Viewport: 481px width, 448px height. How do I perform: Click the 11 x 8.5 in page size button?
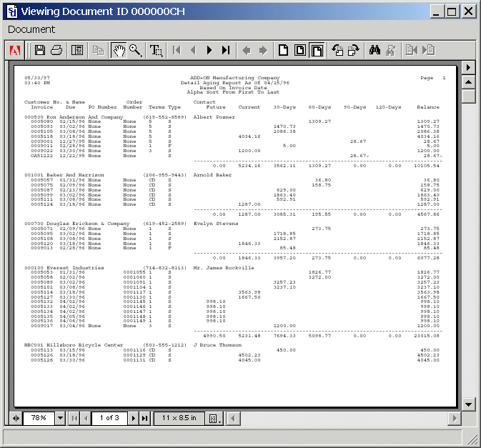click(178, 418)
